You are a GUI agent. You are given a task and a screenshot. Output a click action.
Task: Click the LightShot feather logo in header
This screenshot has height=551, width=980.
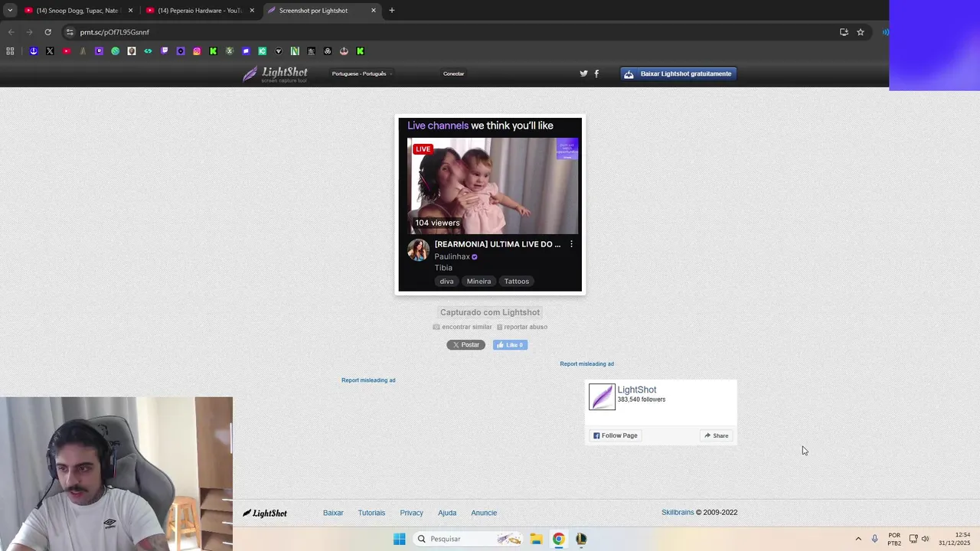(275, 74)
